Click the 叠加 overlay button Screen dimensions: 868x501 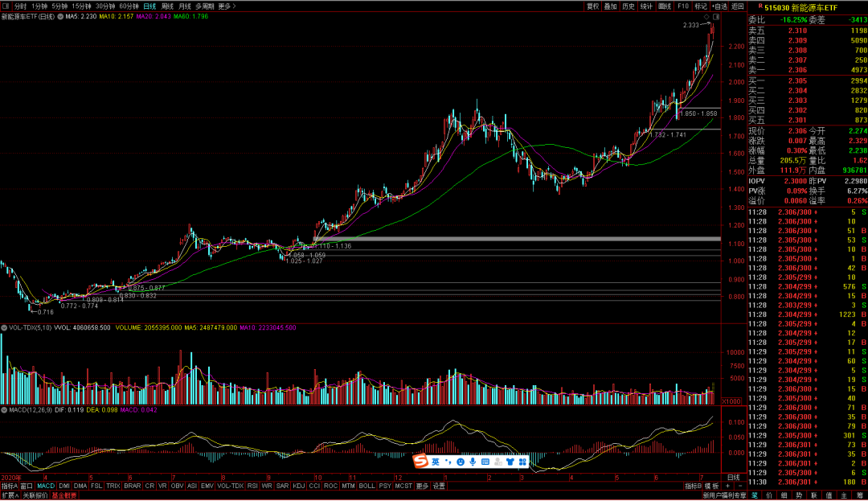click(x=611, y=6)
